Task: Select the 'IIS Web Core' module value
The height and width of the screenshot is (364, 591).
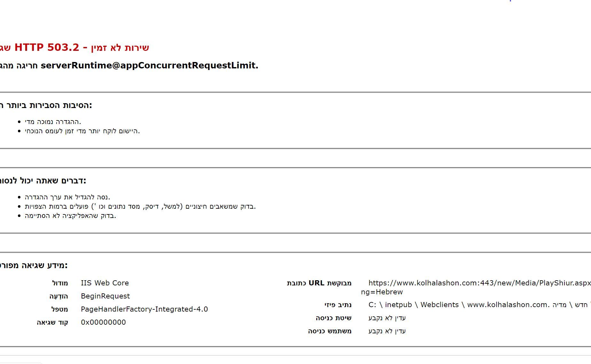Action: click(105, 283)
